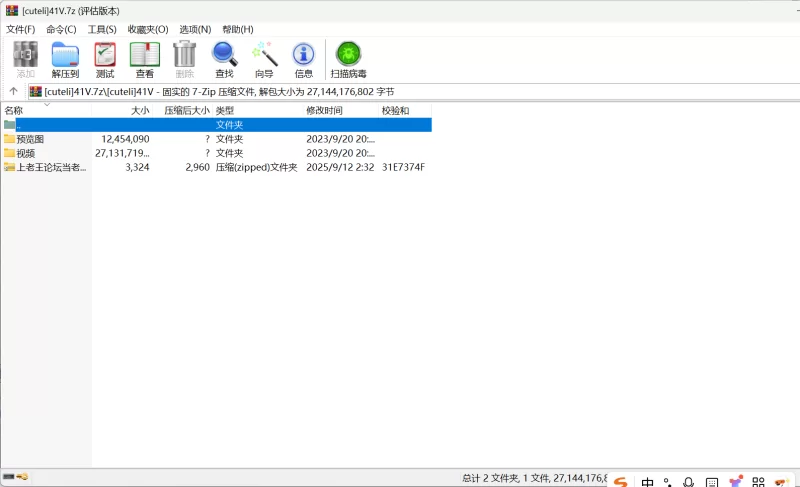
Task: Click the 解压到 (Extract To) toolbar icon
Action: click(x=65, y=55)
